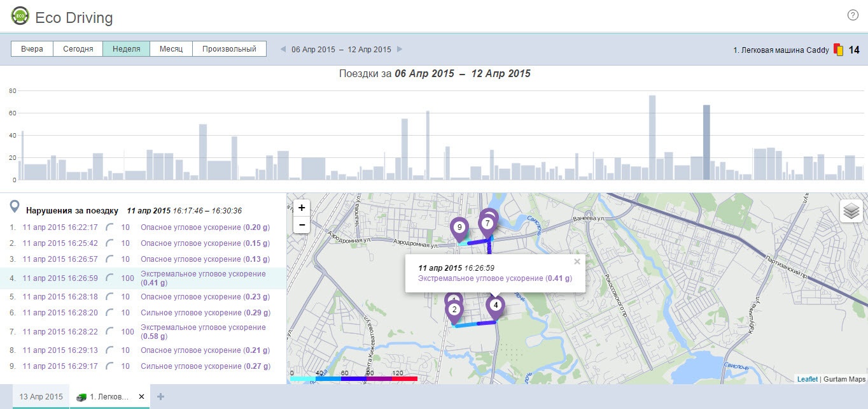Viewport: 868px width, 409px height.
Task: Open the map layers switcher icon
Action: coord(851,211)
